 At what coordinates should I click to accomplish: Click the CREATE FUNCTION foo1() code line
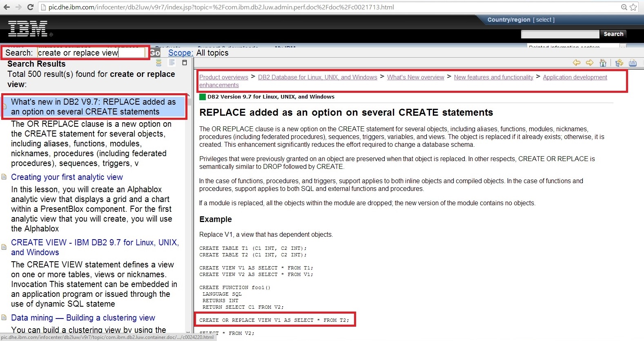coord(235,287)
